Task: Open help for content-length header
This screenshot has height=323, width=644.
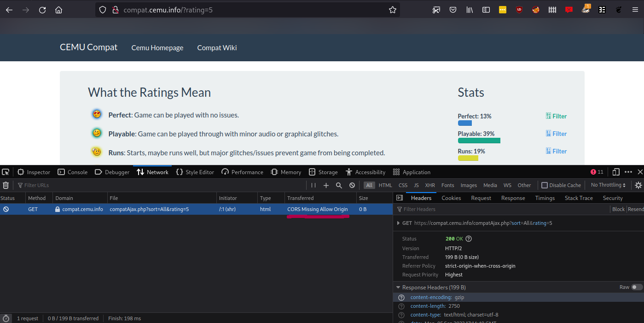Action: tap(401, 306)
